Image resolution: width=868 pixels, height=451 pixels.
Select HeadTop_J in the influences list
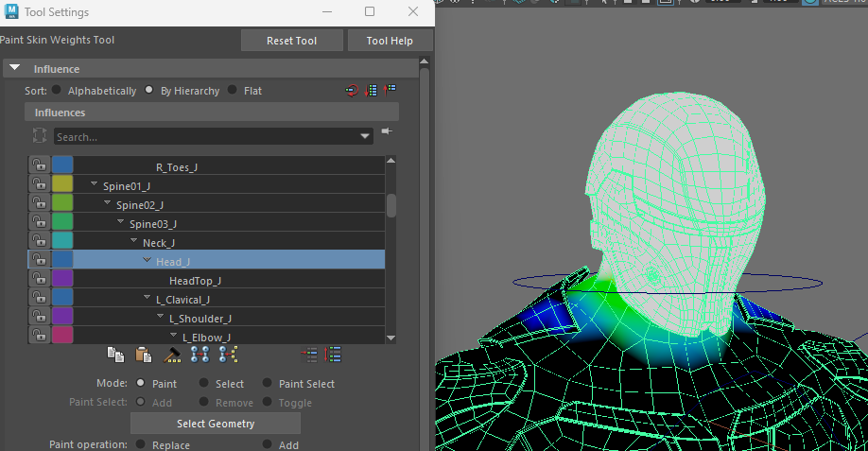coord(195,281)
